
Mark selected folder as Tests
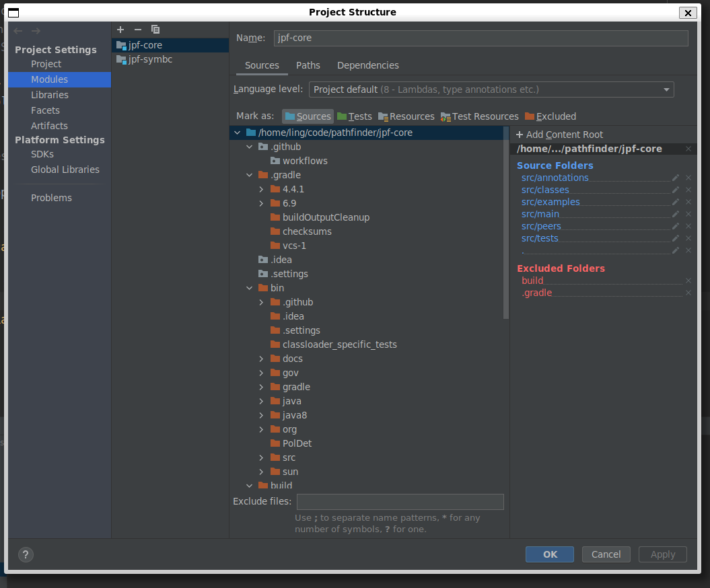[x=354, y=116]
